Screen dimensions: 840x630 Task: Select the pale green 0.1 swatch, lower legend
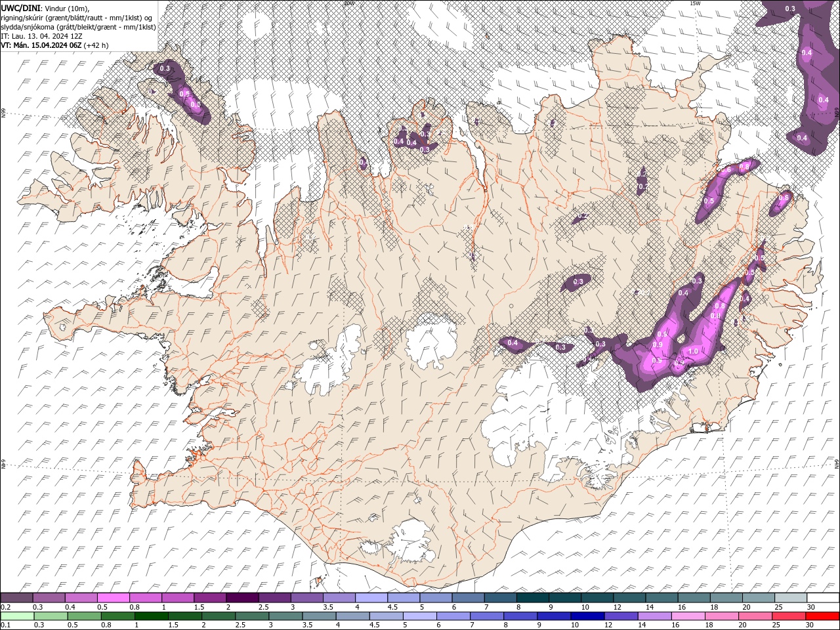17,616
